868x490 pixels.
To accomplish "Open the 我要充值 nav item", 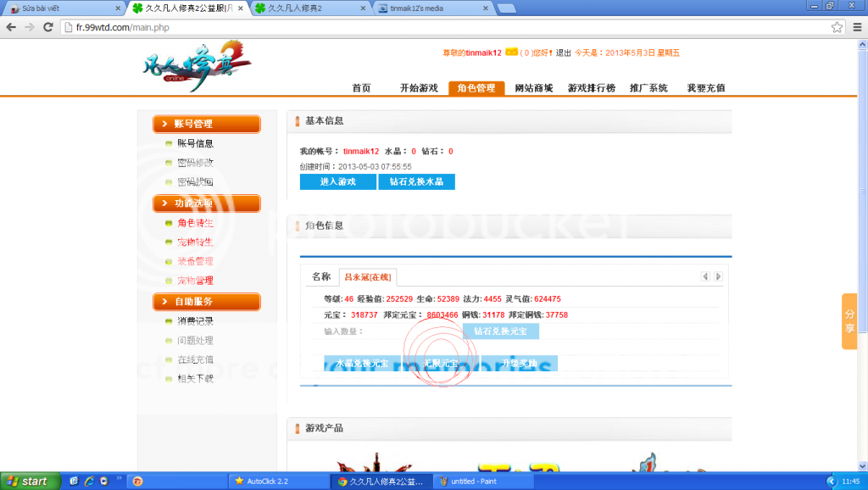I will 706,88.
